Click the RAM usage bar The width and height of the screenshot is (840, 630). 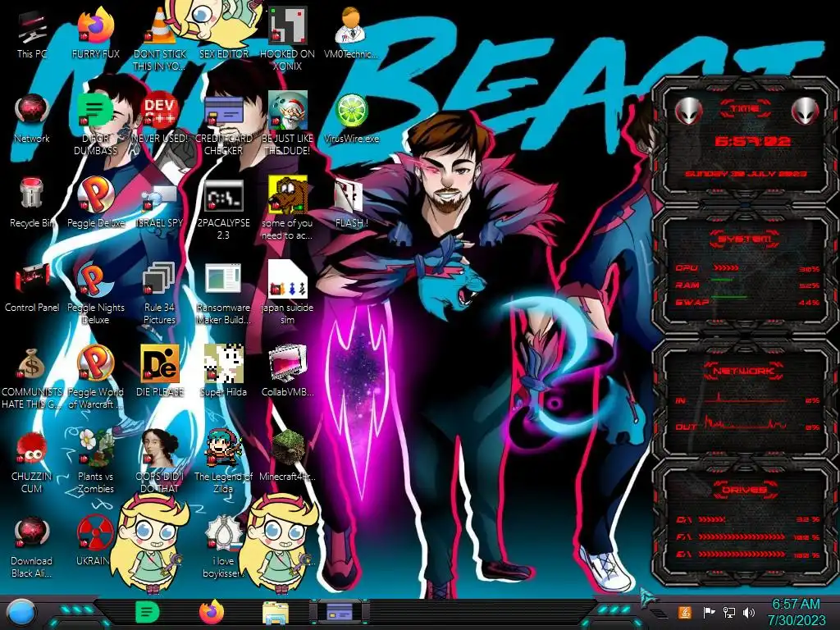tap(723, 280)
